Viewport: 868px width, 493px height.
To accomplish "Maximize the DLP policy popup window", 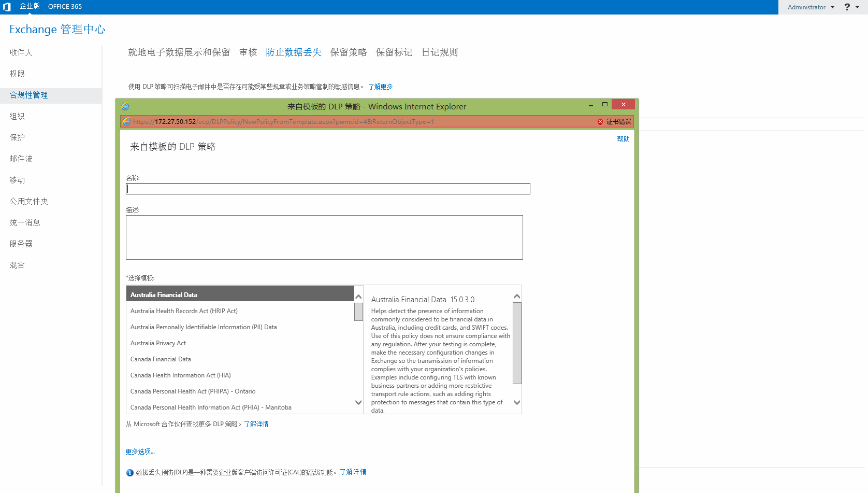I will coord(604,105).
